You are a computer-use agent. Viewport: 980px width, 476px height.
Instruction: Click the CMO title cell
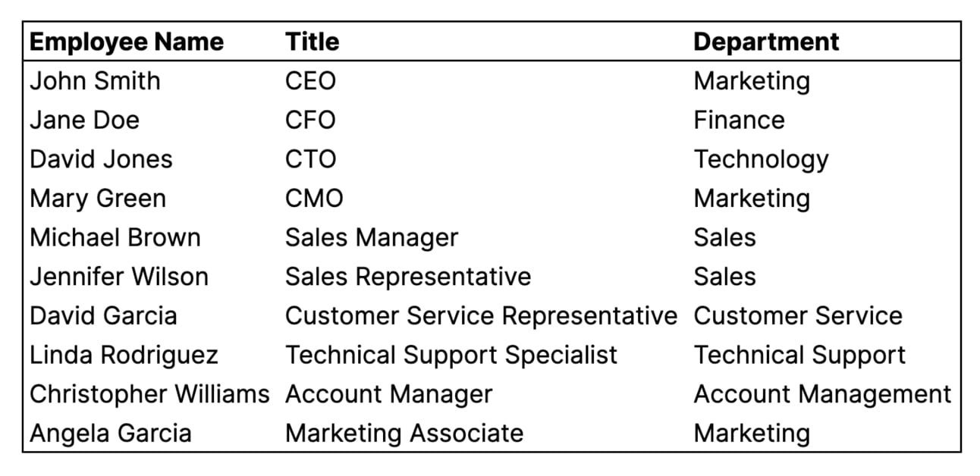pos(314,199)
